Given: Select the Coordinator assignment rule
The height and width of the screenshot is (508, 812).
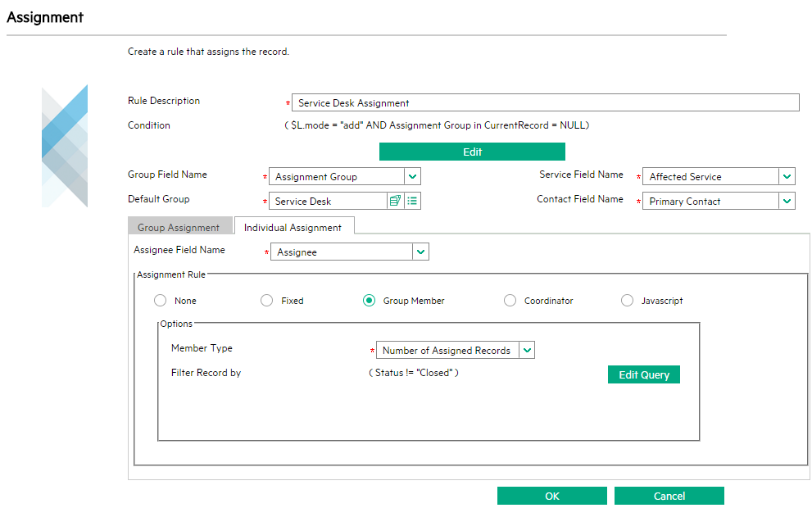Looking at the screenshot, I should (x=510, y=301).
